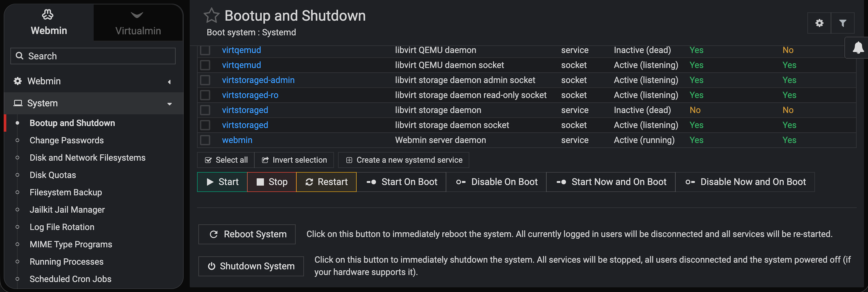Open Scheduled Cron Jobs in sidebar
This screenshot has width=868, height=292.
point(70,279)
